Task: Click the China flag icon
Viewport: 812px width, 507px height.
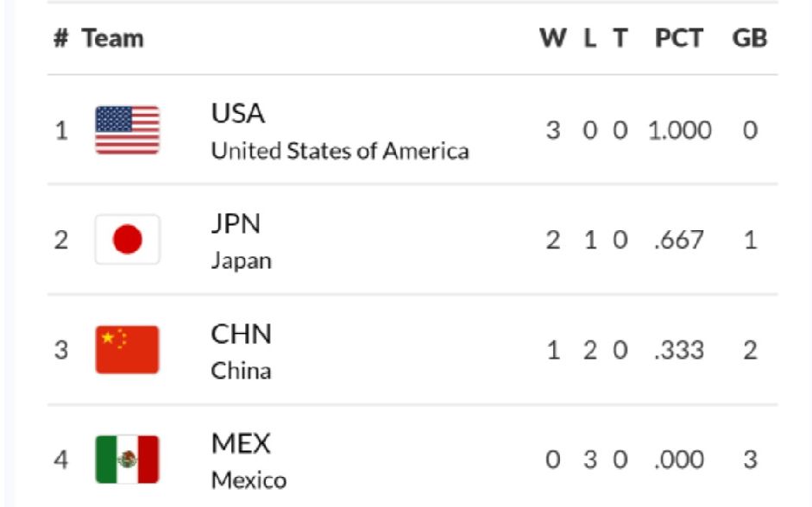Action: (127, 349)
